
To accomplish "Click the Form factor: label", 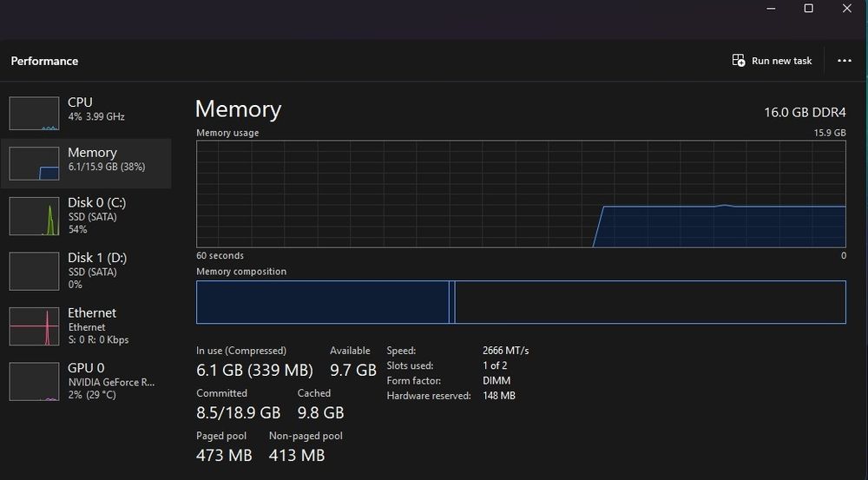I will point(413,381).
